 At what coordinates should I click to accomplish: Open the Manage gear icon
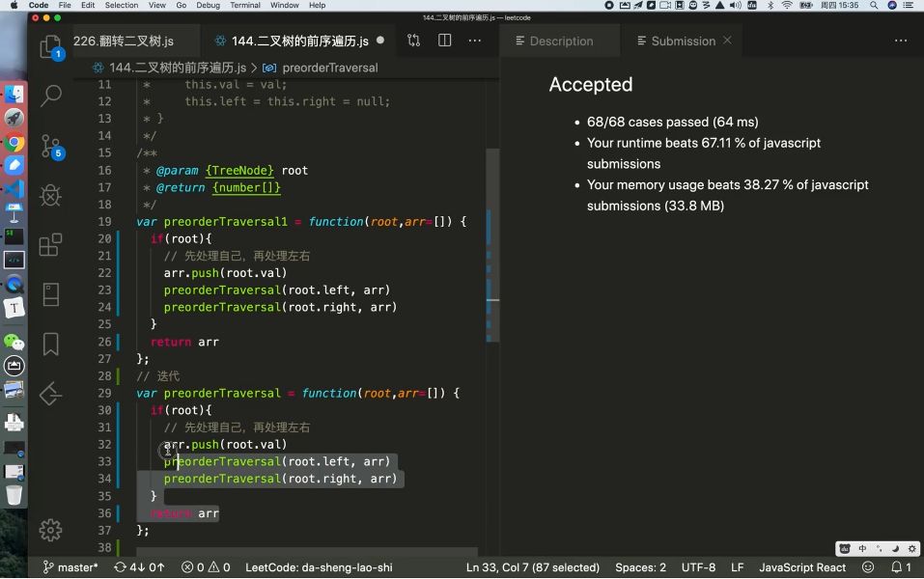[50, 530]
